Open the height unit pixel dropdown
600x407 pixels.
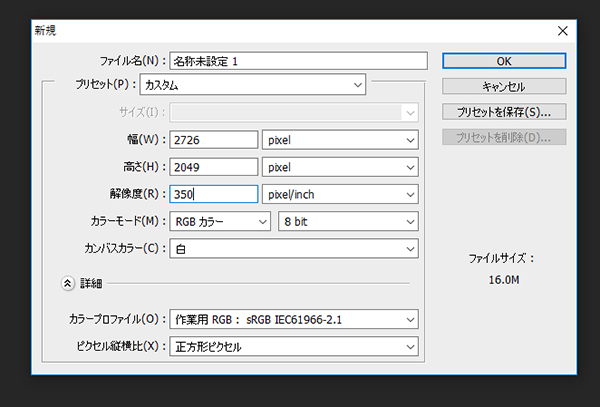point(341,167)
